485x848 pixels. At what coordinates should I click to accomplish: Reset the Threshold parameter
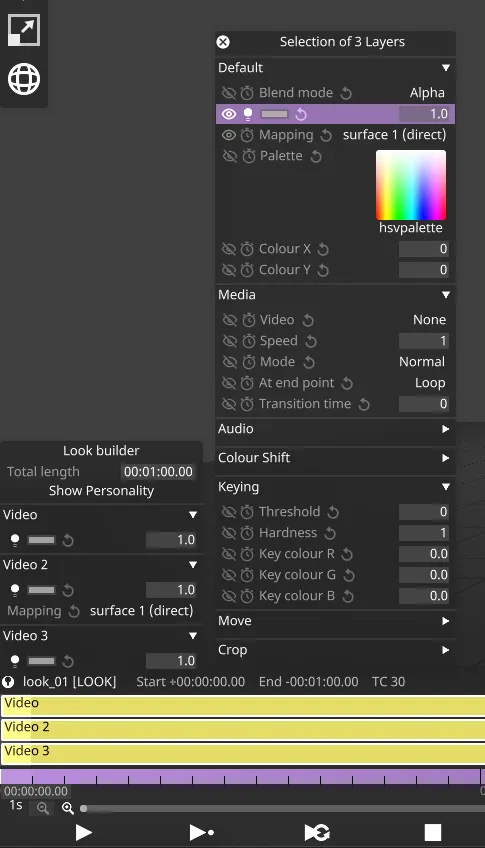coord(334,512)
